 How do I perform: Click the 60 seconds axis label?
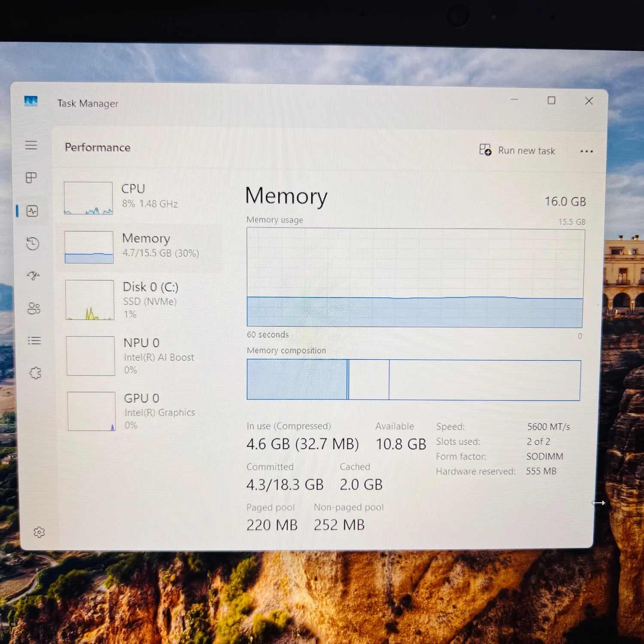coord(267,334)
